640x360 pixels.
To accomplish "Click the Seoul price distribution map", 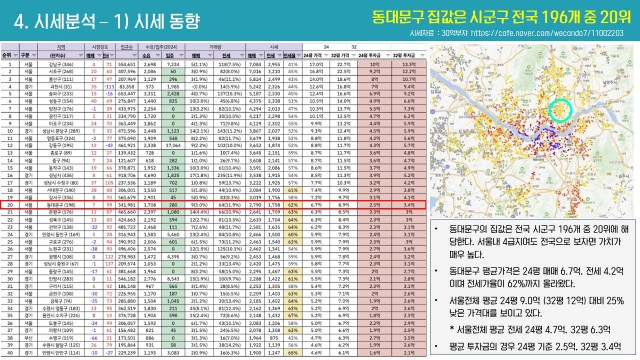I will 532,131.
